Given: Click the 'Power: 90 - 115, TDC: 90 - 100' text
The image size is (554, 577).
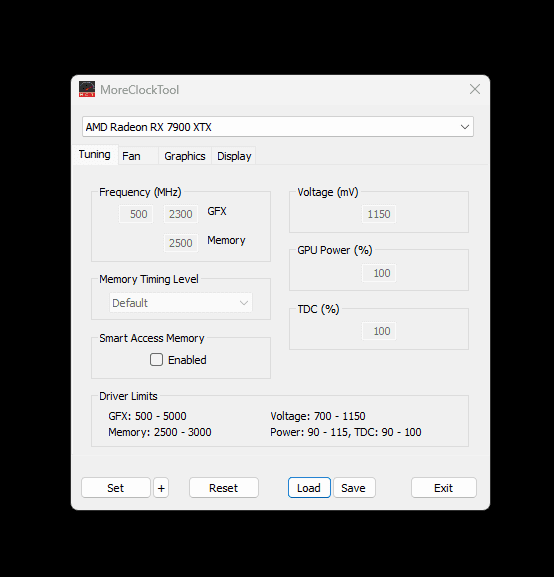Looking at the screenshot, I should 346,432.
